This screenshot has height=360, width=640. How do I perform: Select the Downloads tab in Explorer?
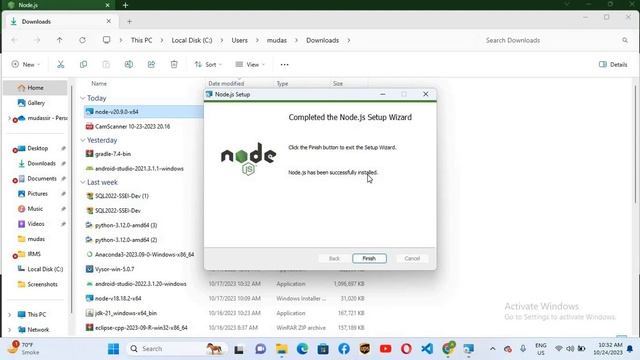click(x=60, y=21)
